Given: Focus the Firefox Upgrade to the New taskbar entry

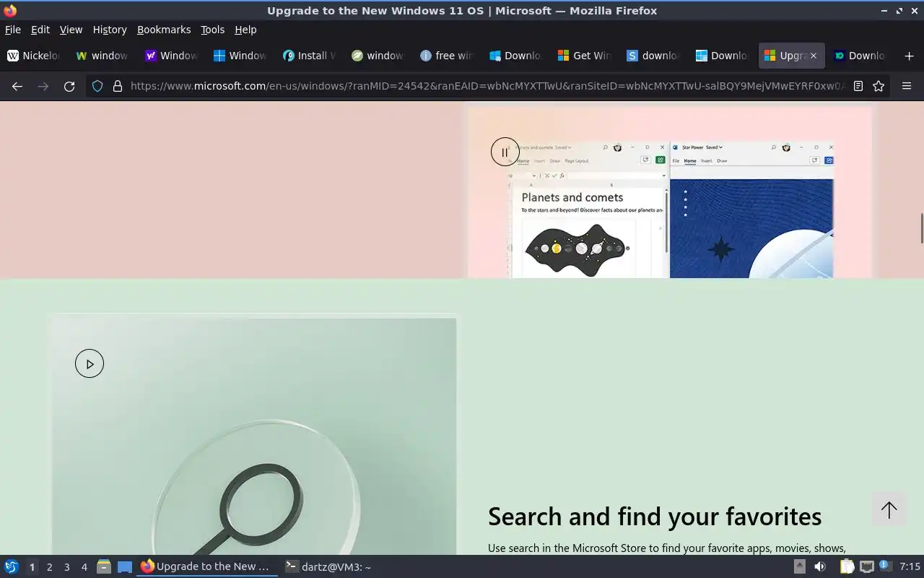Looking at the screenshot, I should coord(207,566).
